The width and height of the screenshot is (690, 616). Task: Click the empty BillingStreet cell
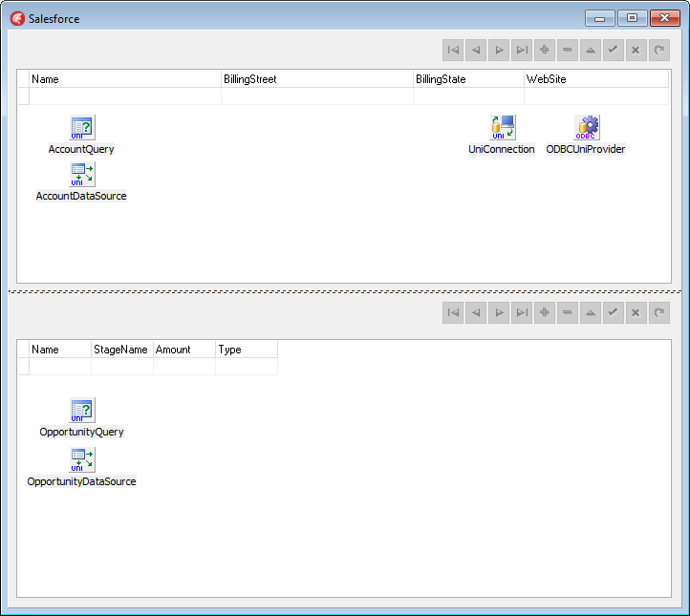[317, 96]
